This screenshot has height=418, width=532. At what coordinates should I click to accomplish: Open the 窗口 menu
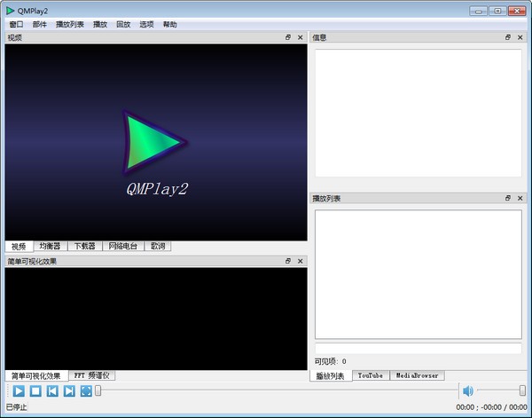[16, 25]
